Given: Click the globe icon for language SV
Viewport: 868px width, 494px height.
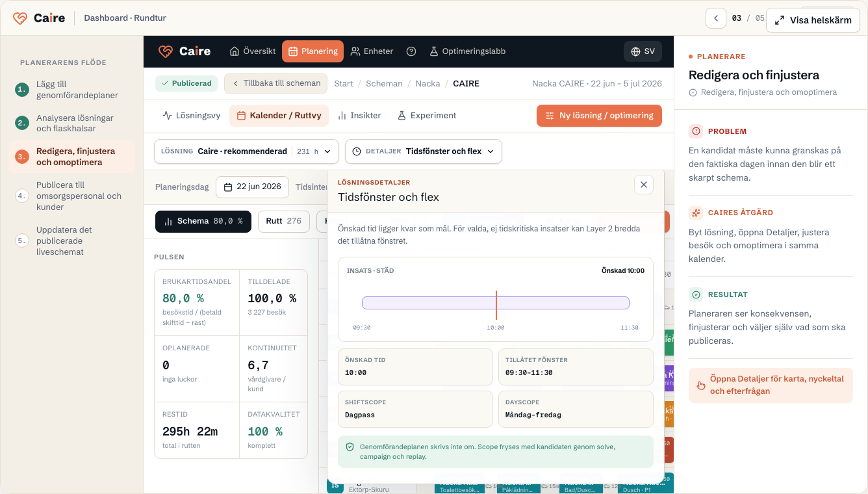Looking at the screenshot, I should pyautogui.click(x=635, y=51).
